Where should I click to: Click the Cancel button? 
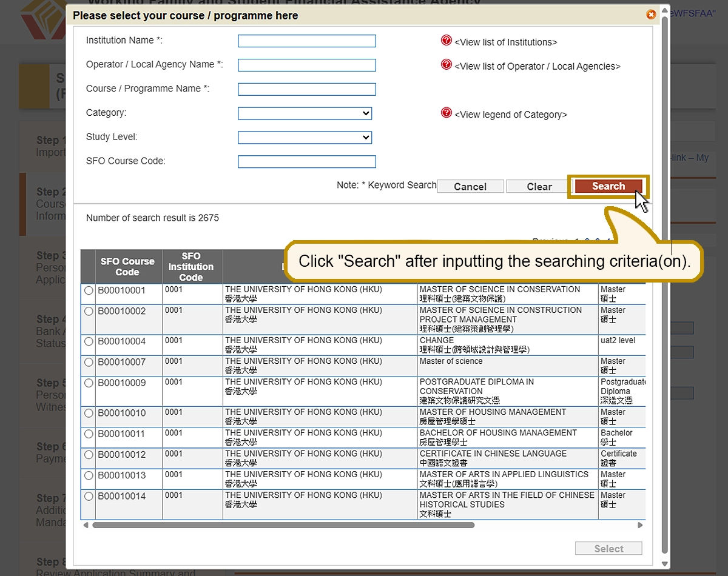tap(470, 187)
